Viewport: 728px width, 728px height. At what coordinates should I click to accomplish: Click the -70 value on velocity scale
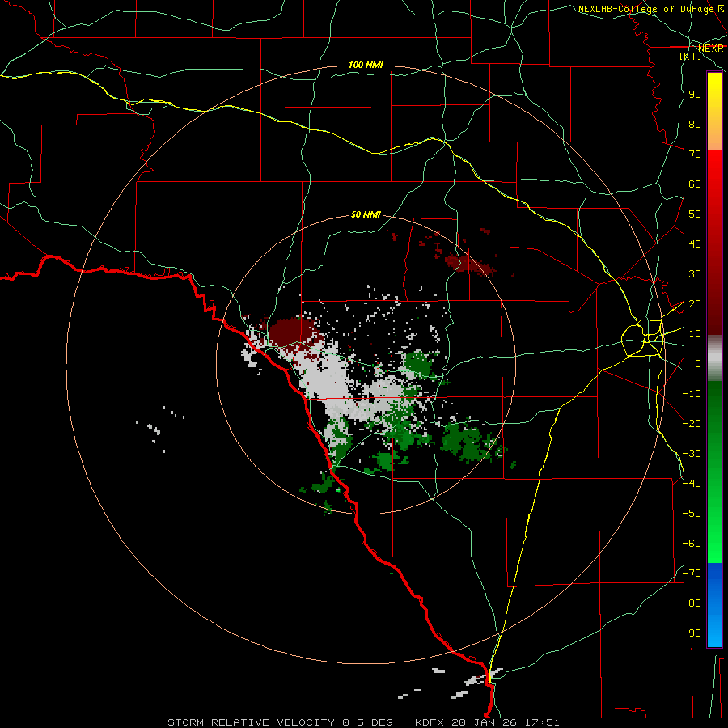point(692,574)
